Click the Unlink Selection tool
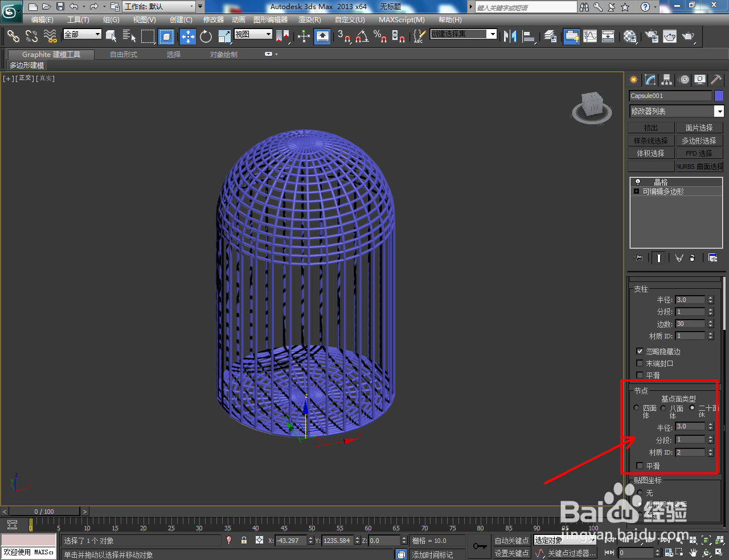The image size is (729, 560). (x=31, y=36)
